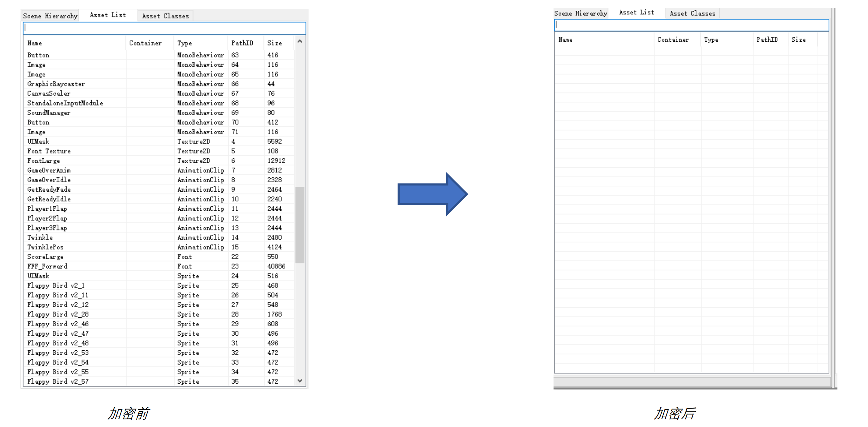Switch to Asset Classes tab in left panel
The height and width of the screenshot is (427, 868).
coord(165,16)
